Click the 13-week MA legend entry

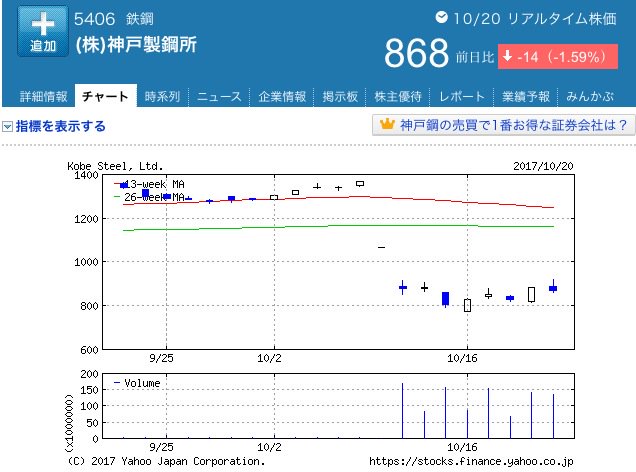click(x=149, y=185)
